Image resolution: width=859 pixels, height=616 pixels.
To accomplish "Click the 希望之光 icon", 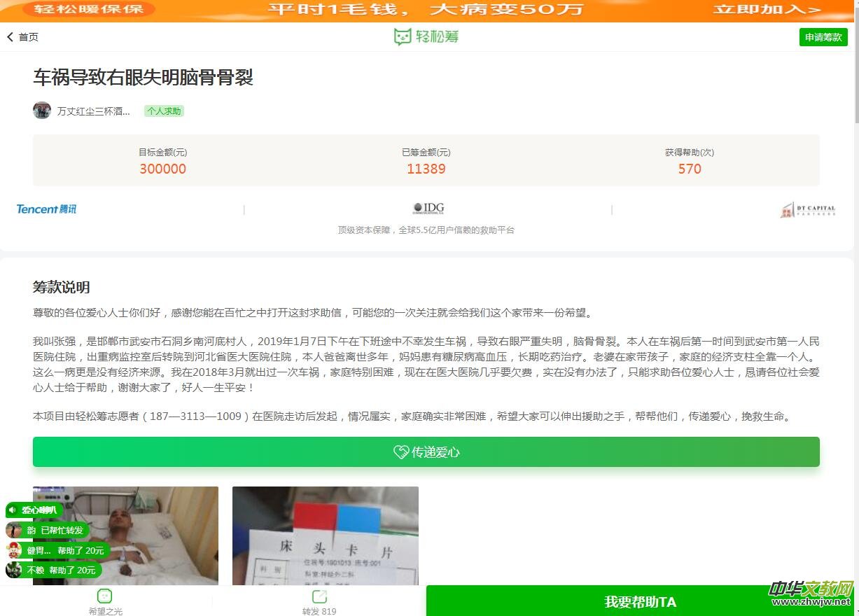I will (x=104, y=596).
